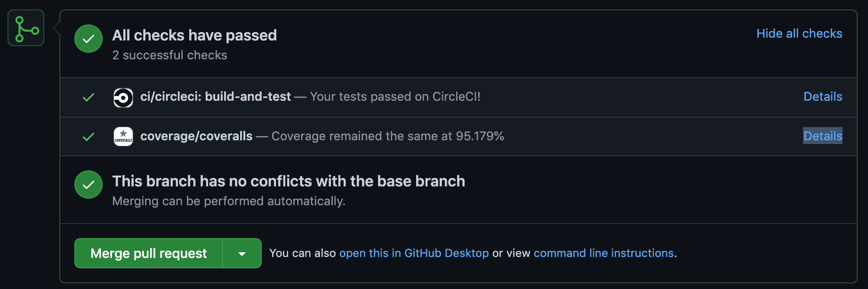Viewport: 868px width, 289px height.
Task: Hide all checks
Action: [799, 33]
